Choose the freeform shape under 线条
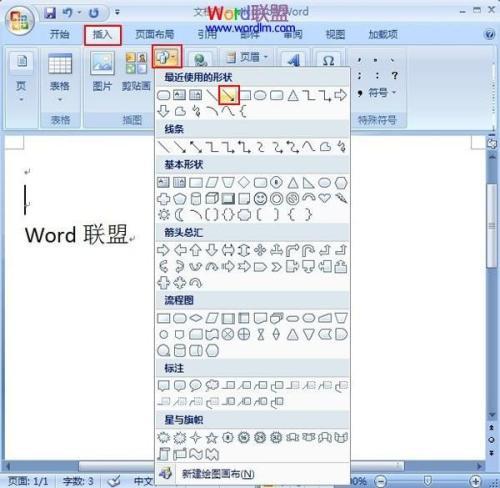The height and width of the screenshot is (488, 500). click(325, 147)
